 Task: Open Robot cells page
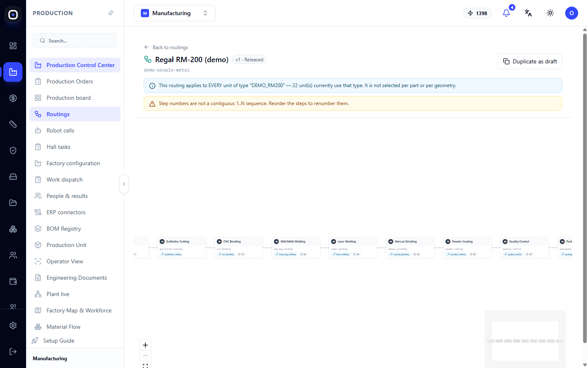[x=75, y=130]
